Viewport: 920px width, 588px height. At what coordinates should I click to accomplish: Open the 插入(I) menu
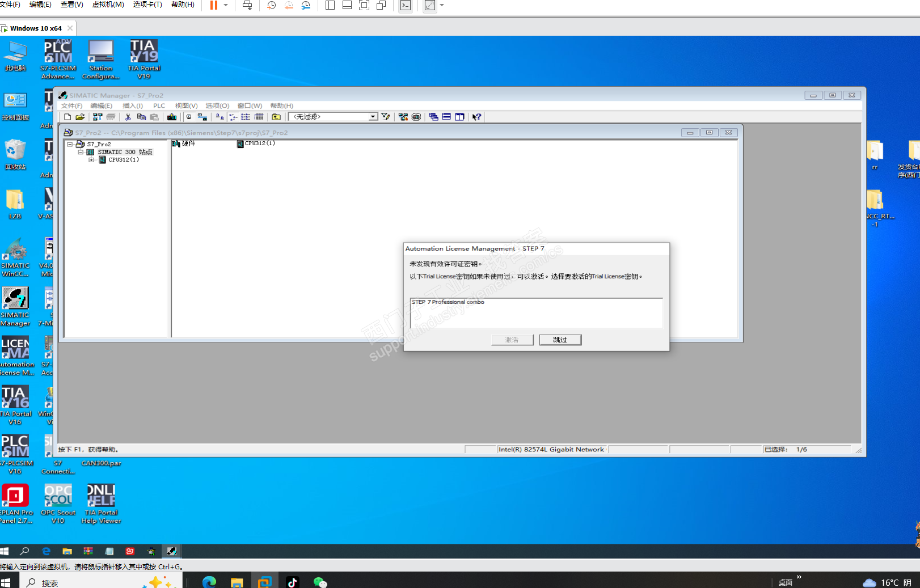pos(133,105)
